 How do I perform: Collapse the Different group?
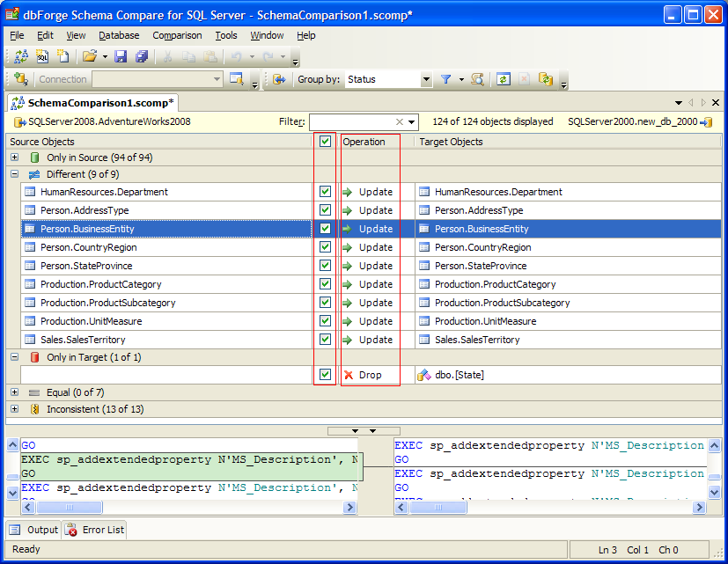pos(15,174)
